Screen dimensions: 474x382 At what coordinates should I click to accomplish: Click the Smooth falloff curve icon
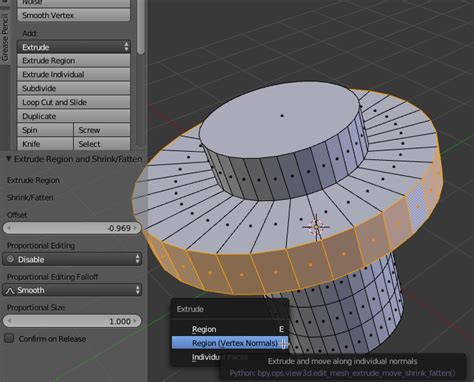[10, 291]
